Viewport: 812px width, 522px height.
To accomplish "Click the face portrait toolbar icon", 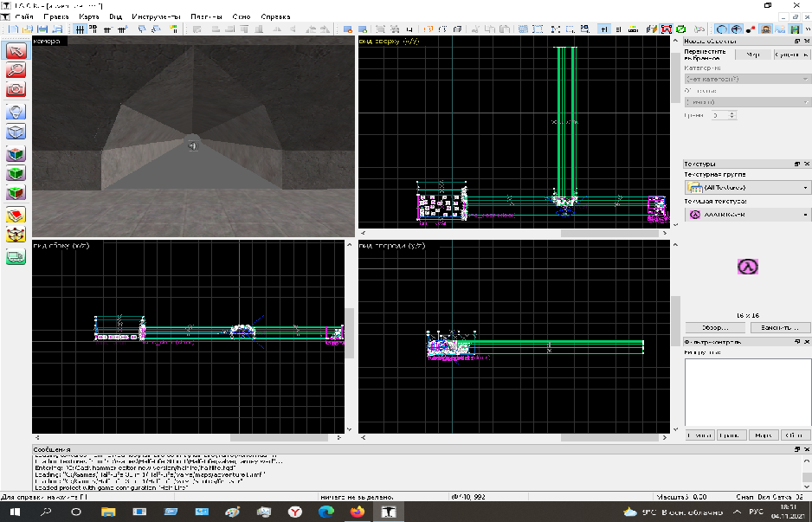I will coord(766,29).
